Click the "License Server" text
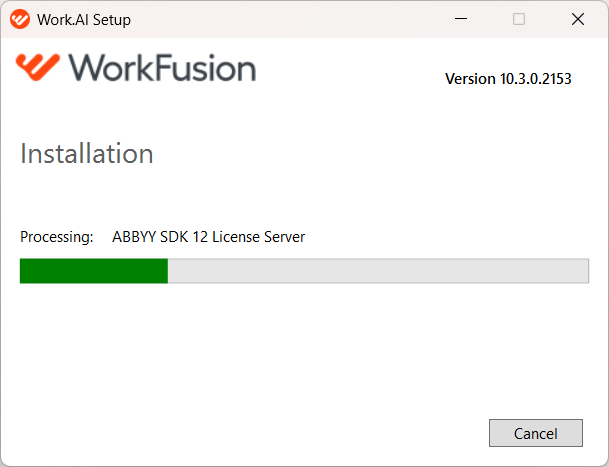This screenshot has height=467, width=609. 259,237
